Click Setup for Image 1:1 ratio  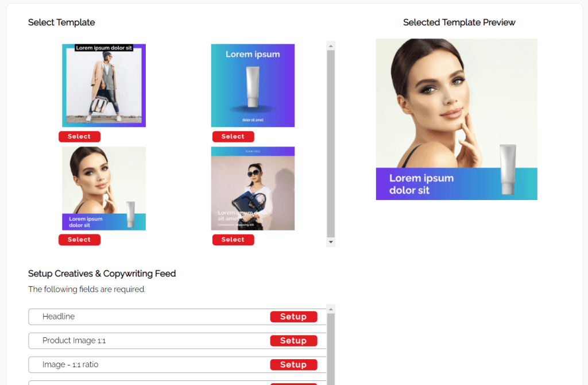pos(293,365)
